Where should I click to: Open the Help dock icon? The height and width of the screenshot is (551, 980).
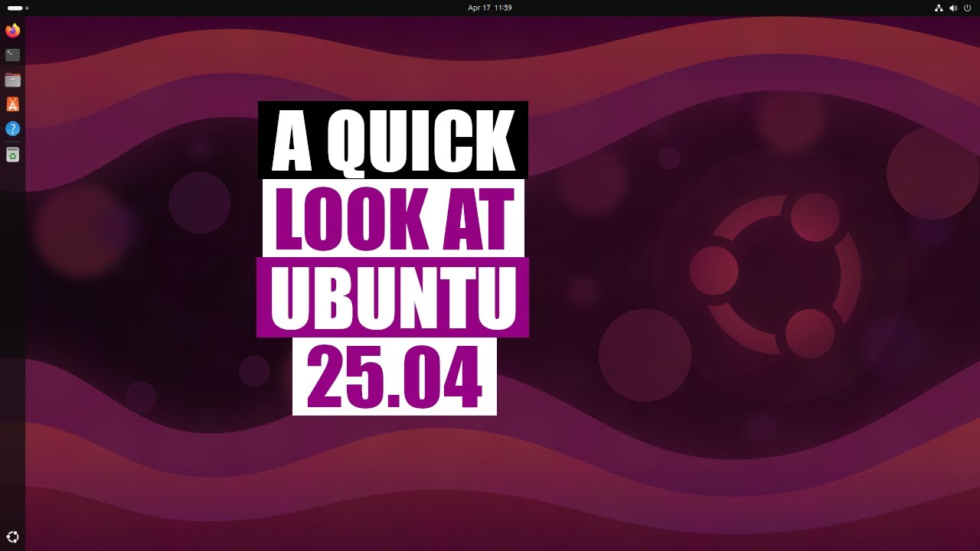click(x=12, y=129)
